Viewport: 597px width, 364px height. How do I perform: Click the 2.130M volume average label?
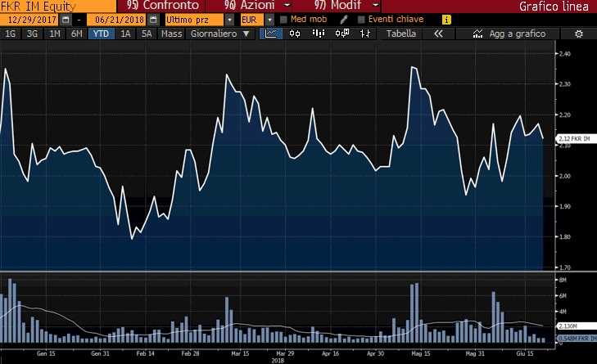(577, 326)
